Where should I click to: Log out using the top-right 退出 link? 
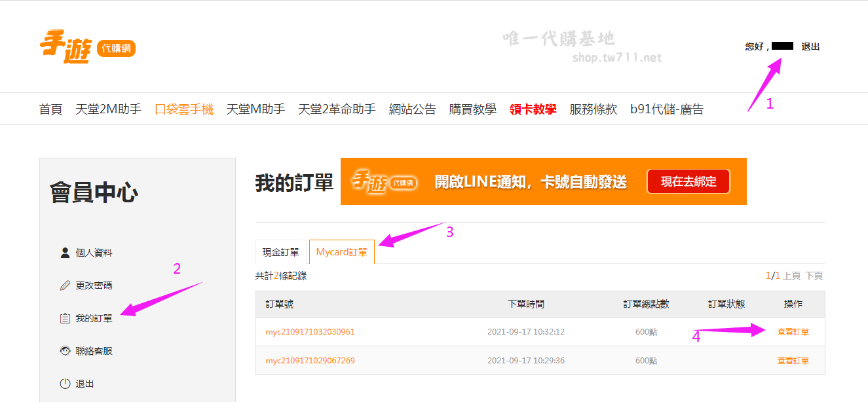[x=810, y=46]
